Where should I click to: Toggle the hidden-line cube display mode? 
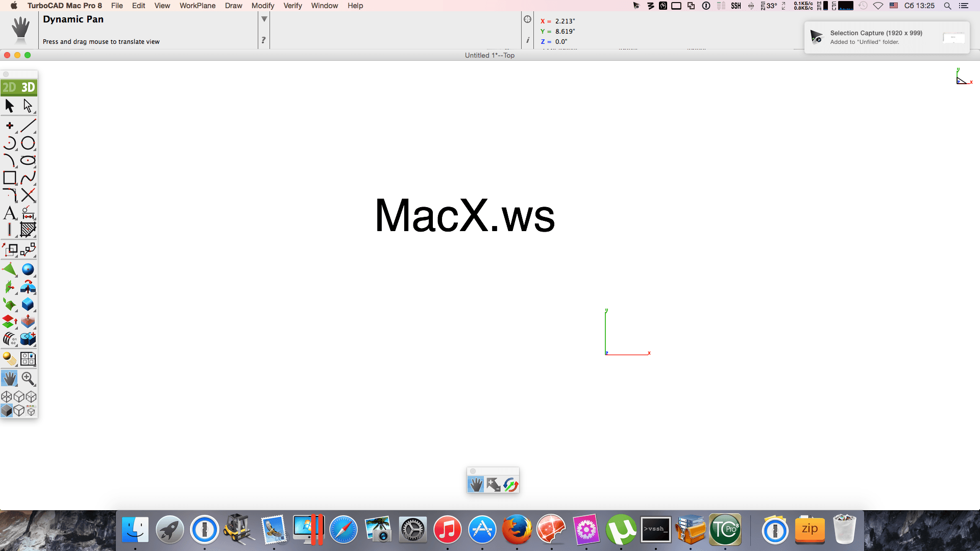point(19,411)
